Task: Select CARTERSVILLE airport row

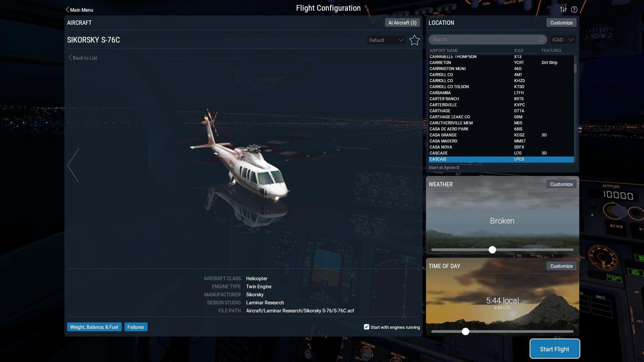Action: pos(501,105)
